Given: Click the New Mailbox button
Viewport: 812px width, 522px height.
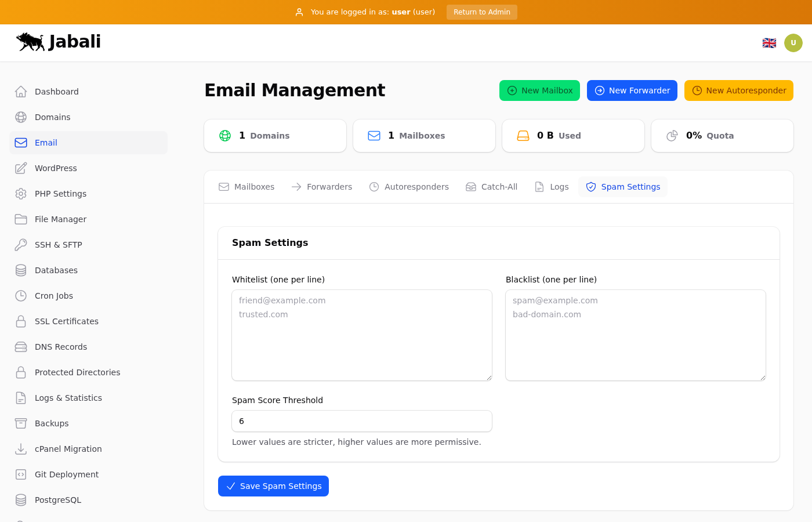Looking at the screenshot, I should (x=539, y=90).
